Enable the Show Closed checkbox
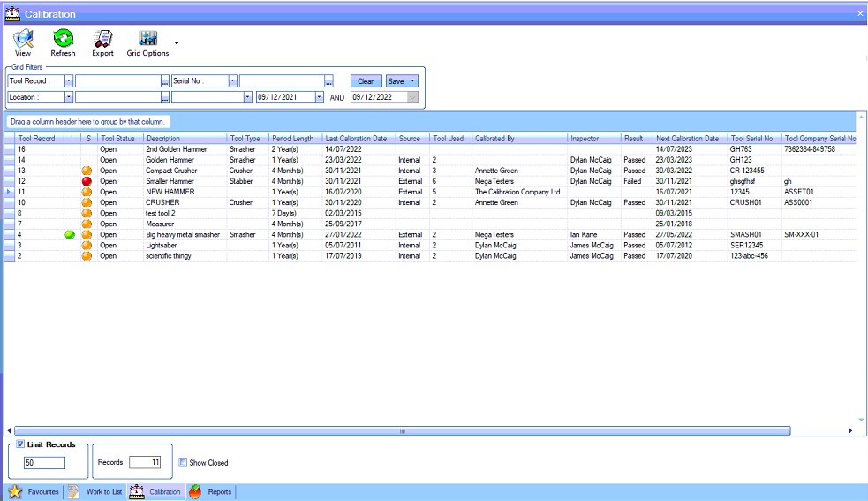This screenshot has height=501, width=868. (x=183, y=462)
